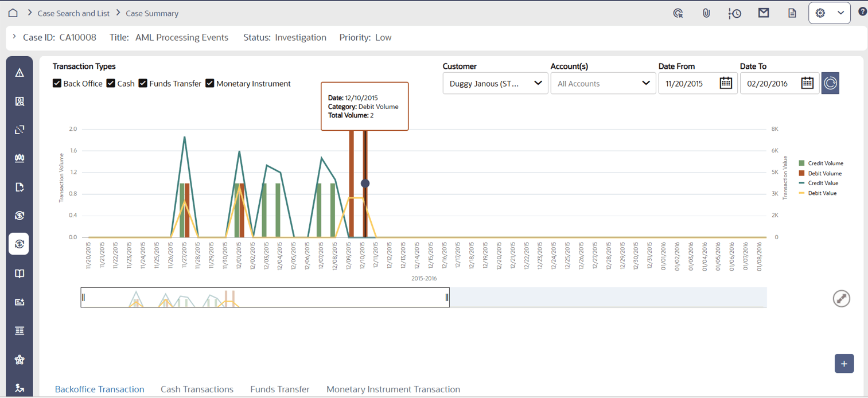Click the entity search icon in the sidebar
This screenshot has height=398, width=868.
(19, 100)
